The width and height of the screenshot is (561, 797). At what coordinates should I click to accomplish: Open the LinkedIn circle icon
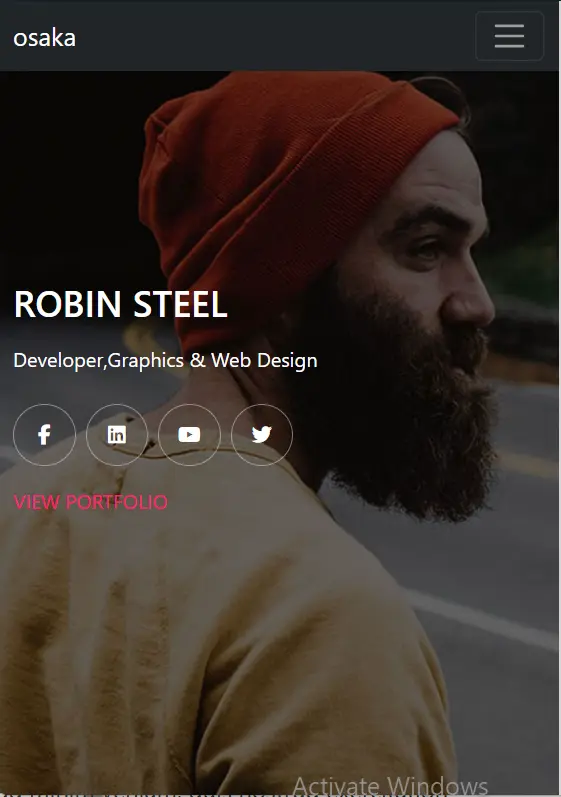point(117,435)
